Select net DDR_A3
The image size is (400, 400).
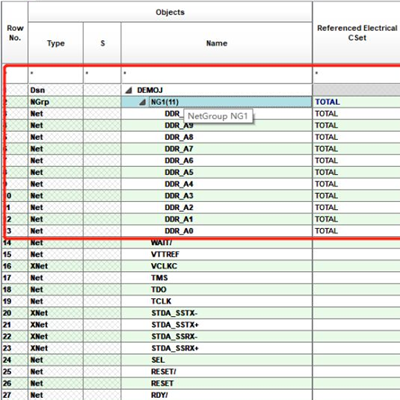point(217,196)
